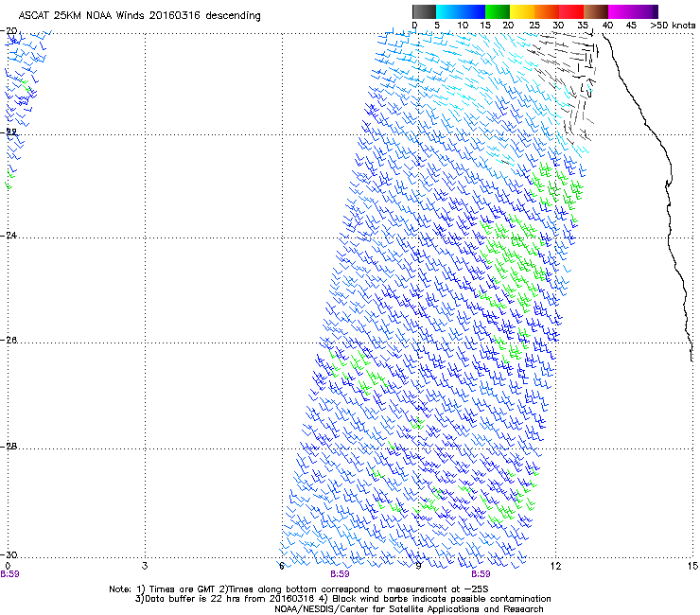Click the red 30-35 knots color segment

[571, 11]
